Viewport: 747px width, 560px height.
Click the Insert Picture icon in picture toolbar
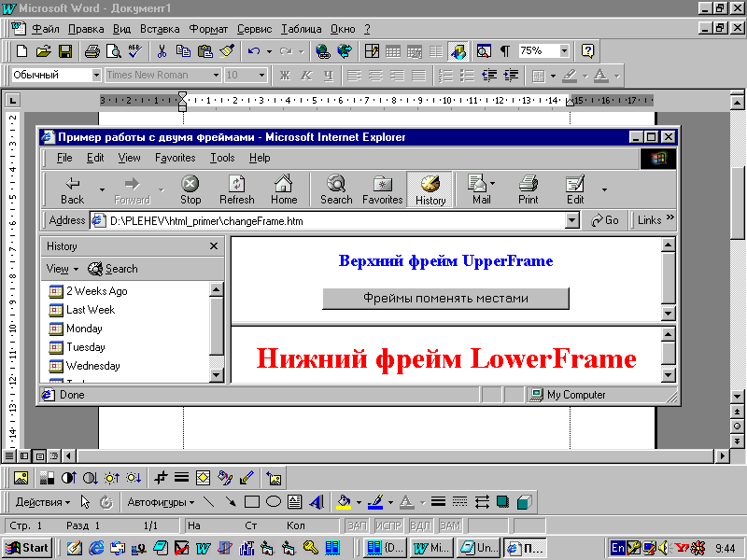click(x=21, y=478)
